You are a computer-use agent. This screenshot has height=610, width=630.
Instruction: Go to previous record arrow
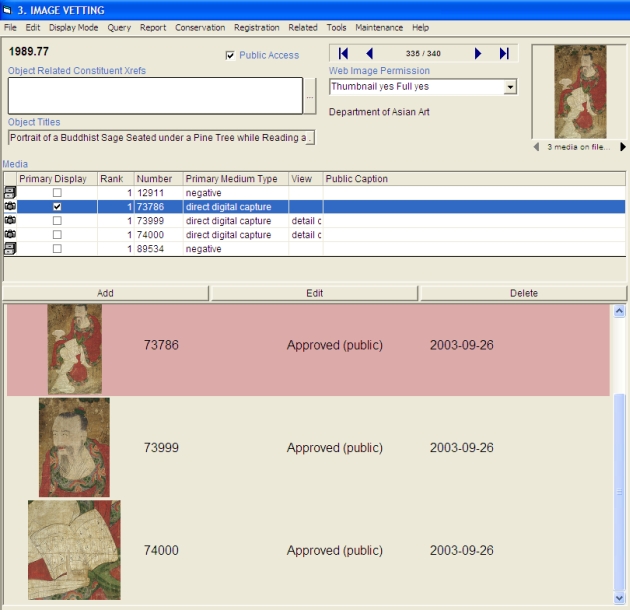[369, 54]
